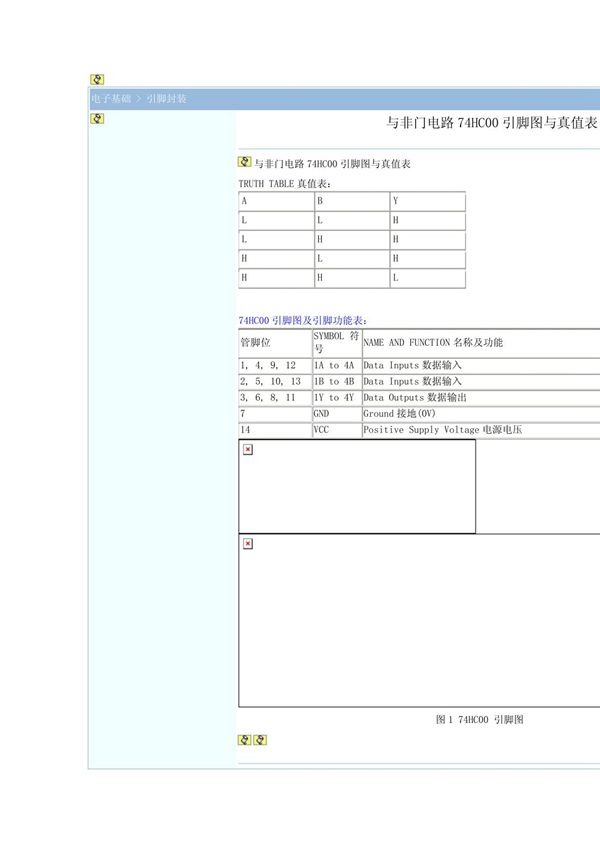Select the SYMBOL 符号 header cell
The width and height of the screenshot is (600, 850).
[x=337, y=343]
